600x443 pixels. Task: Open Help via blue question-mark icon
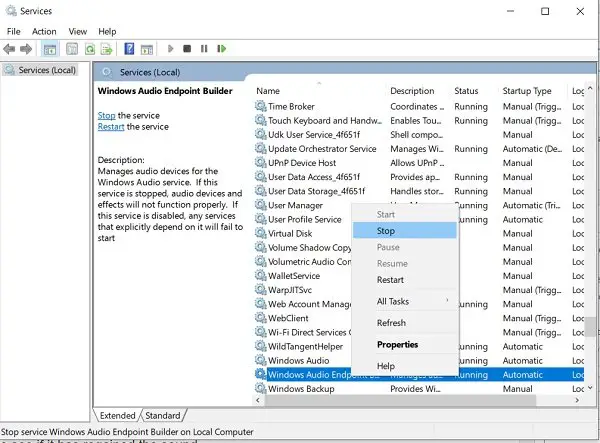coord(130,48)
